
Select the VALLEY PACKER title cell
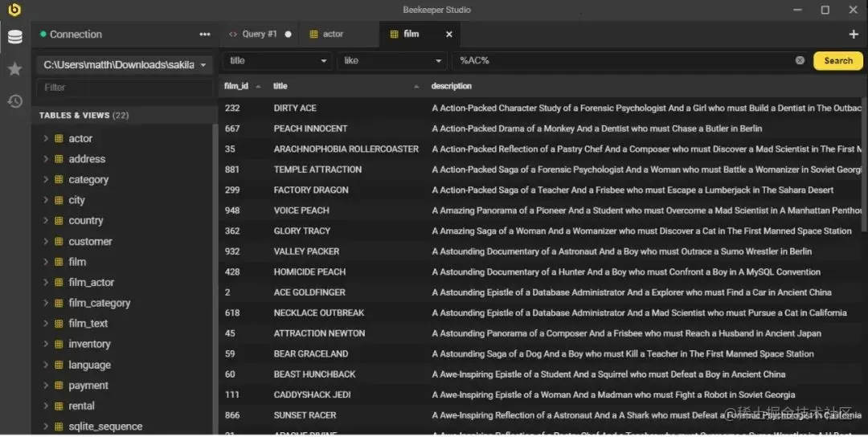(306, 251)
